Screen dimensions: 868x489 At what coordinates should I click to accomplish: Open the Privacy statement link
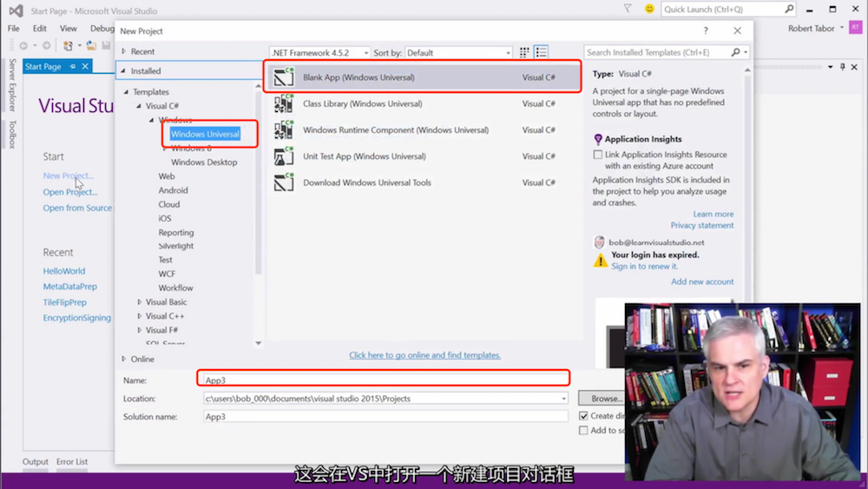point(702,226)
